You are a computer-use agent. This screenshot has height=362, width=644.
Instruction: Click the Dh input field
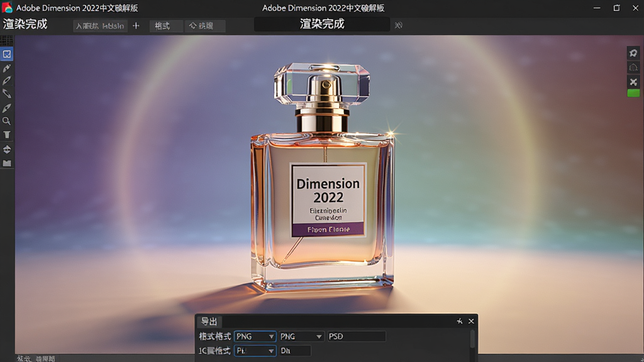(x=295, y=351)
